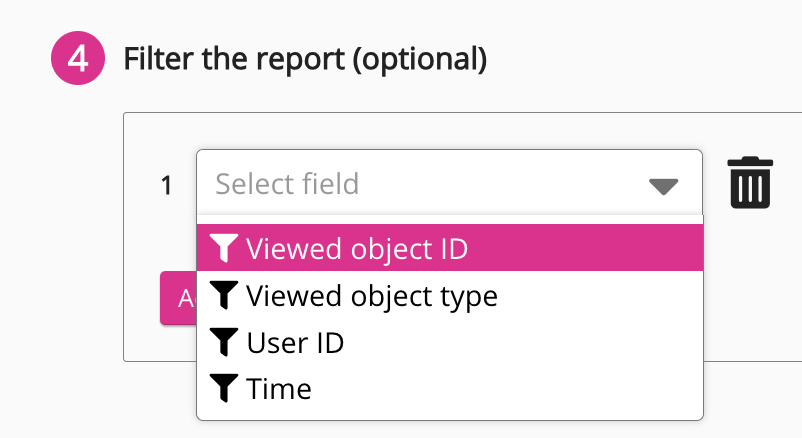Click the pink step 4 badge
The image size is (802, 438).
[x=77, y=60]
